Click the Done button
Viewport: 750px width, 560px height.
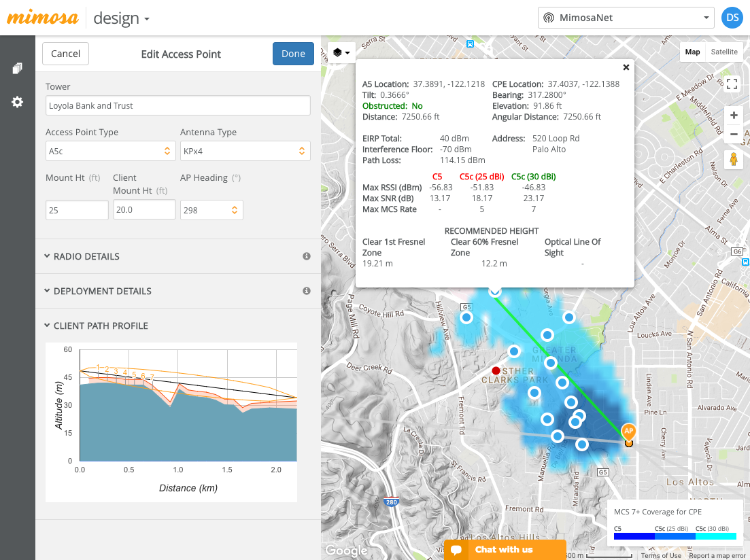pyautogui.click(x=293, y=54)
